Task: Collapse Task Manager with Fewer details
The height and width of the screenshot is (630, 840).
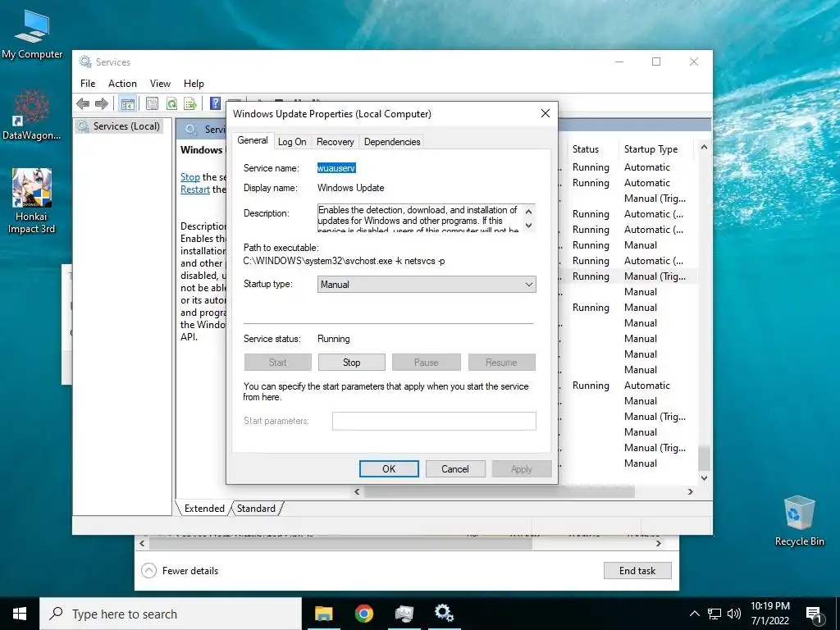Action: pyautogui.click(x=180, y=571)
